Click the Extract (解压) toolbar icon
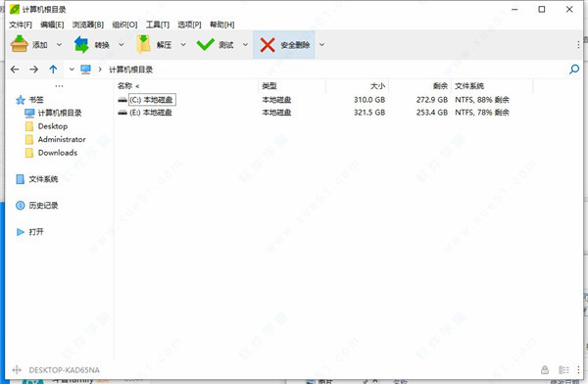The width and height of the screenshot is (588, 384). [143, 44]
